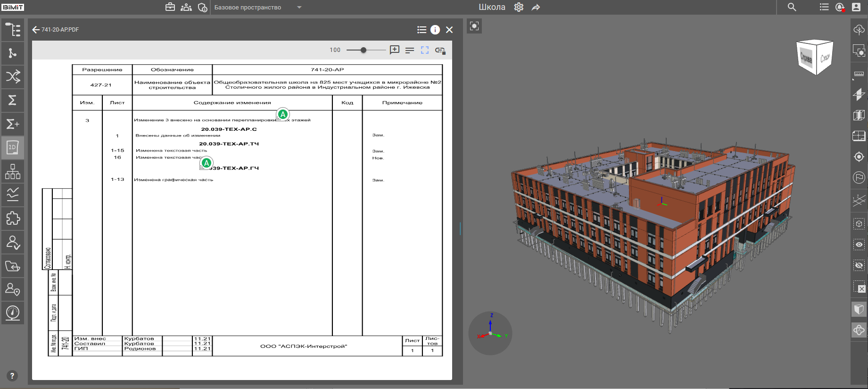This screenshot has height=389, width=868.
Task: Go back from 741-20-АР.PDF
Action: pos(36,30)
